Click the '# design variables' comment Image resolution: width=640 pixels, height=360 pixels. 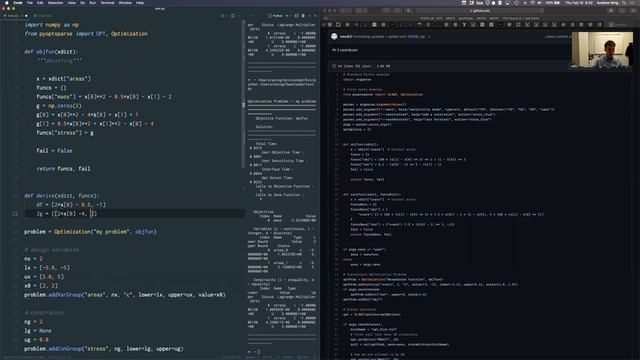(51, 249)
